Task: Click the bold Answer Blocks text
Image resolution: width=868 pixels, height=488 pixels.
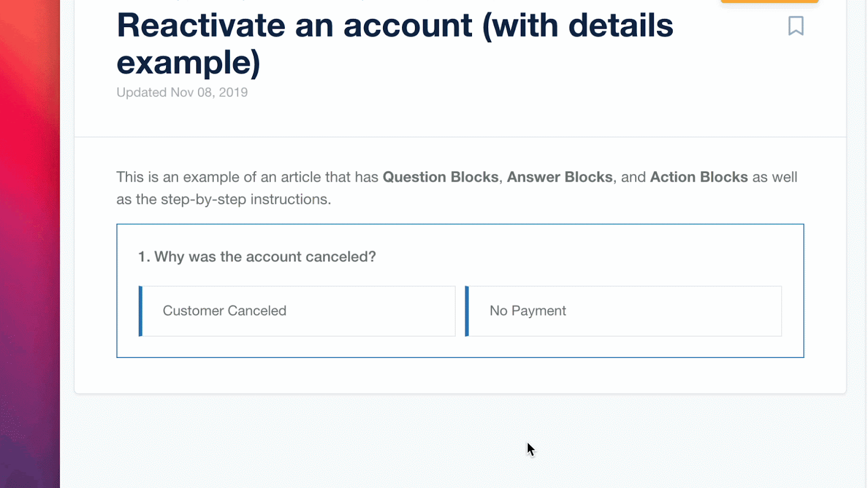Action: click(x=559, y=177)
